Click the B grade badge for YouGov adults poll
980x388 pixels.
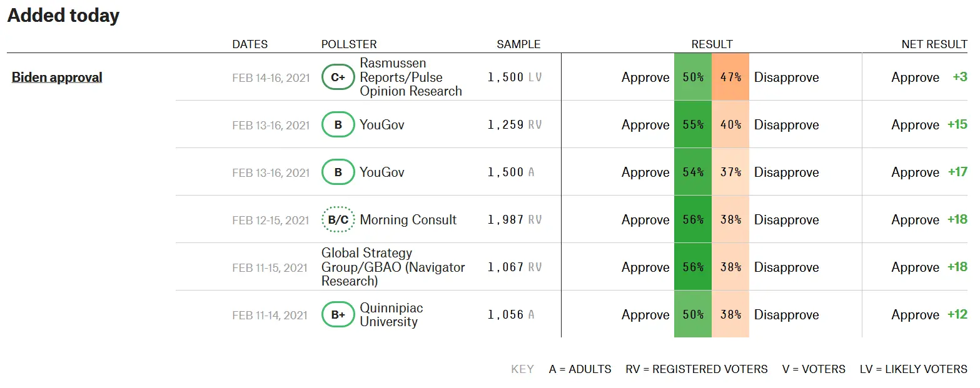tap(338, 172)
